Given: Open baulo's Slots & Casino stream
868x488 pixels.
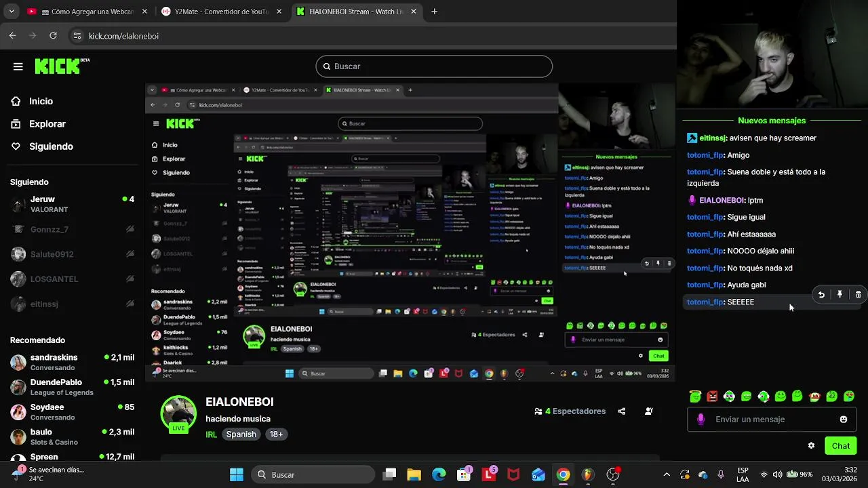Looking at the screenshot, I should coord(72,436).
